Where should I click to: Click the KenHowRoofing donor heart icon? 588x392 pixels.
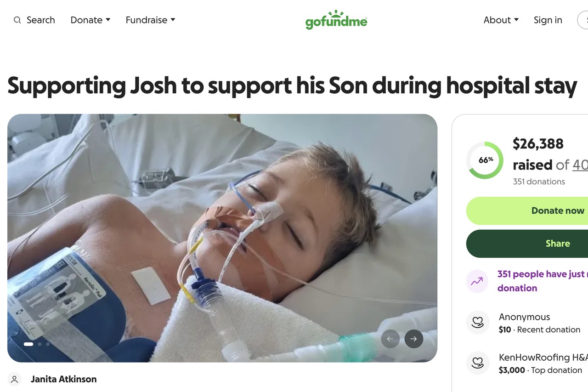[x=477, y=363]
